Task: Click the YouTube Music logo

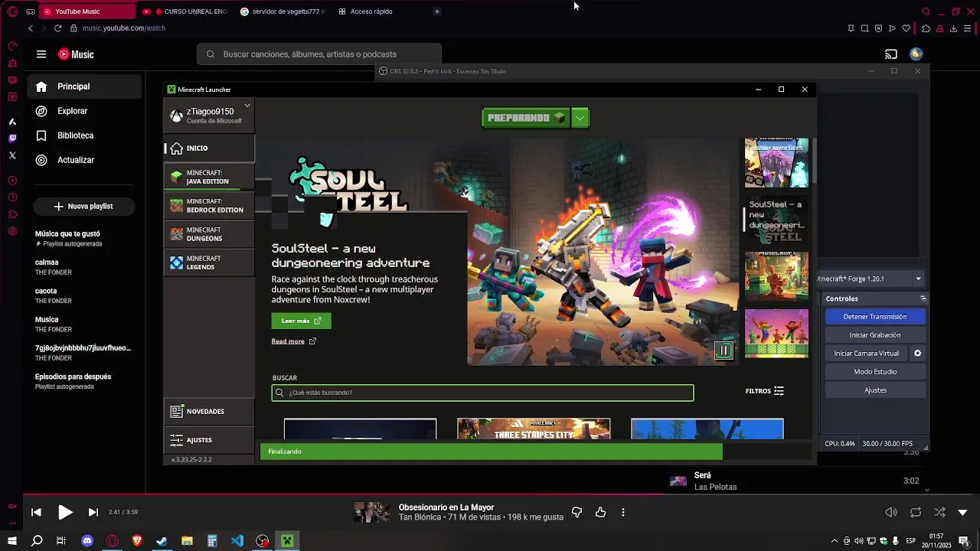Action: pyautogui.click(x=76, y=54)
